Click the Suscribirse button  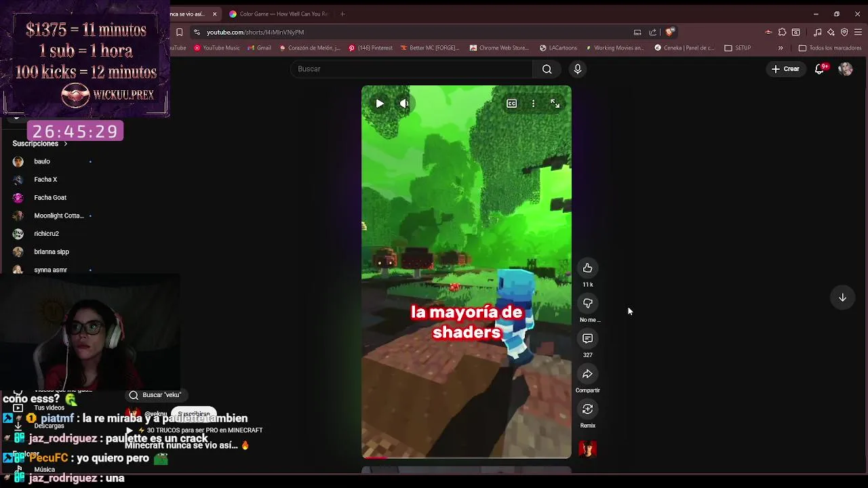pos(194,413)
